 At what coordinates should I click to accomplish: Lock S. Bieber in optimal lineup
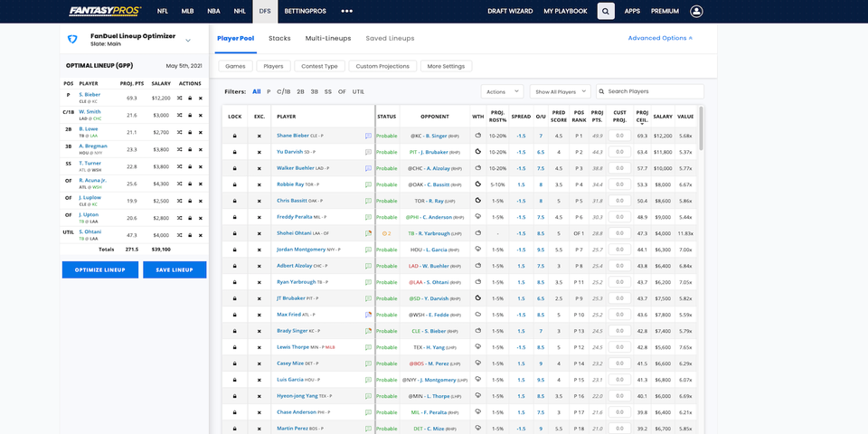tap(190, 98)
